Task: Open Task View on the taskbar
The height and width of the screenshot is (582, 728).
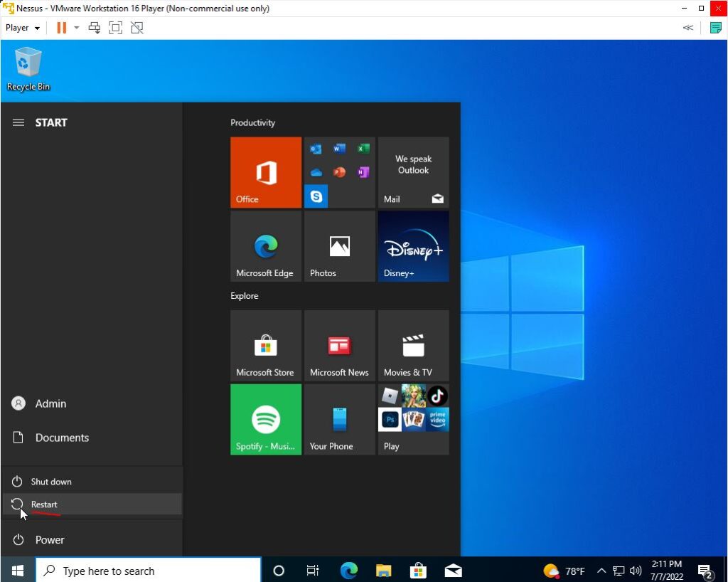Action: (313, 571)
